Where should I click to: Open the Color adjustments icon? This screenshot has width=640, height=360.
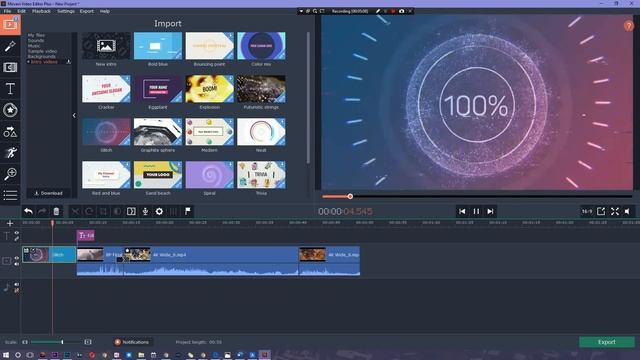coord(117,211)
